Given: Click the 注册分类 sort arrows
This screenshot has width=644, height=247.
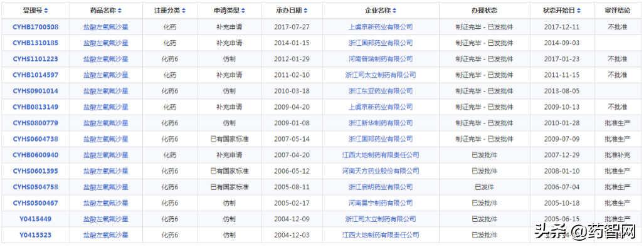Looking at the screenshot, I should pos(184,11).
